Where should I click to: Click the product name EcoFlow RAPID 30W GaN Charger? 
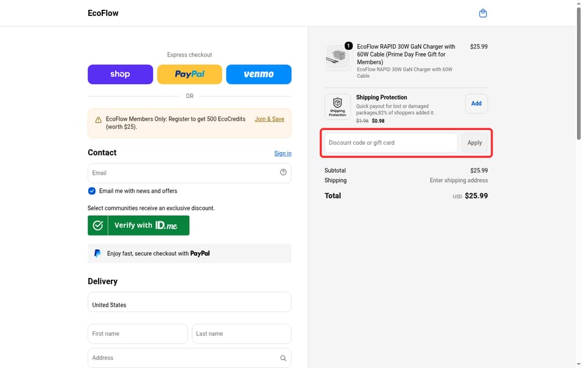[x=405, y=54]
